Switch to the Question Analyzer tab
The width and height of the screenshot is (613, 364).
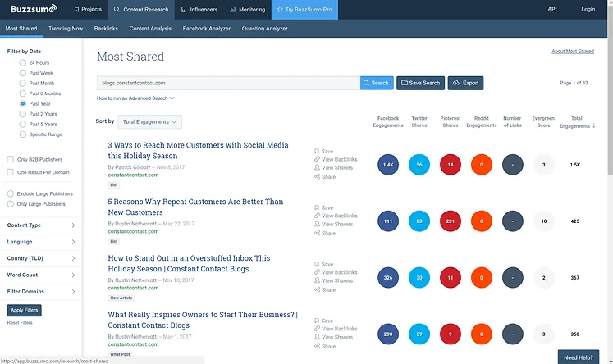(x=265, y=29)
